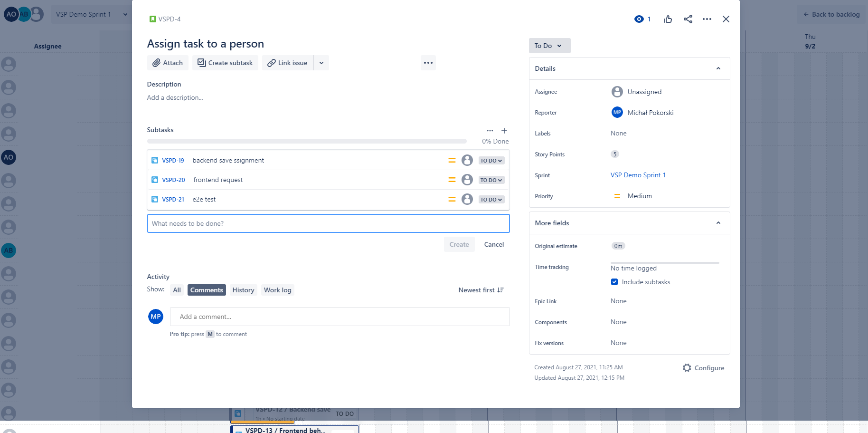Collapse the More fields section
This screenshot has width=868, height=433.
(718, 223)
